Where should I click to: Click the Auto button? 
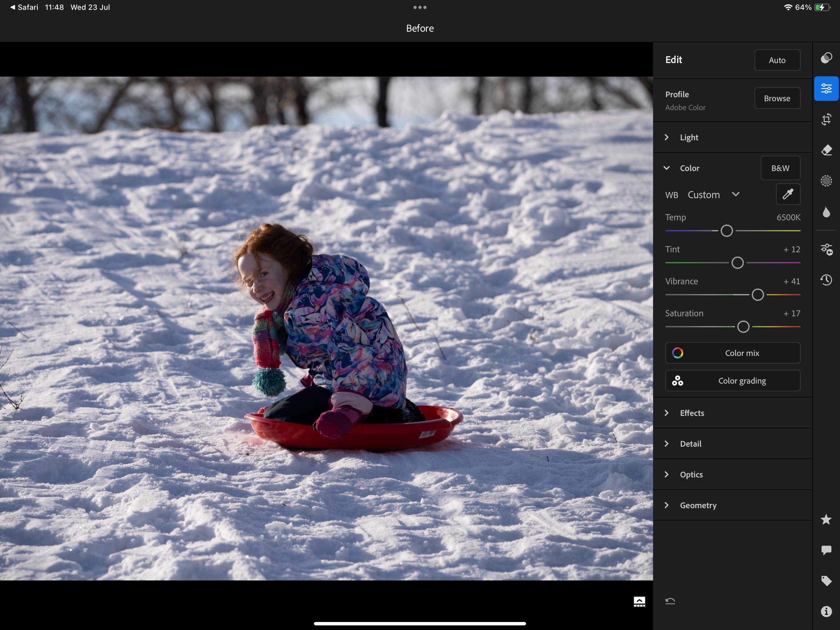tap(777, 60)
